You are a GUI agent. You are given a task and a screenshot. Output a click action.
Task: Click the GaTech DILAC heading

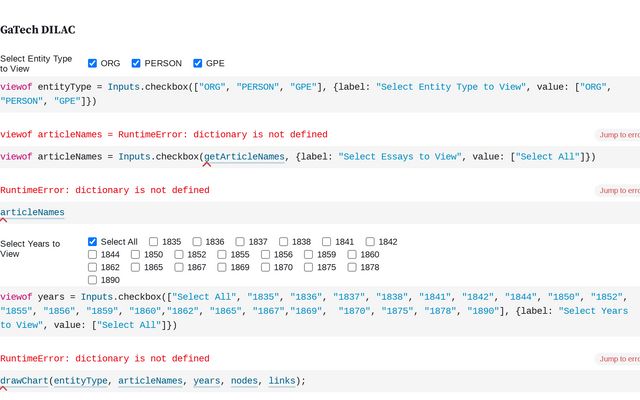(38, 30)
